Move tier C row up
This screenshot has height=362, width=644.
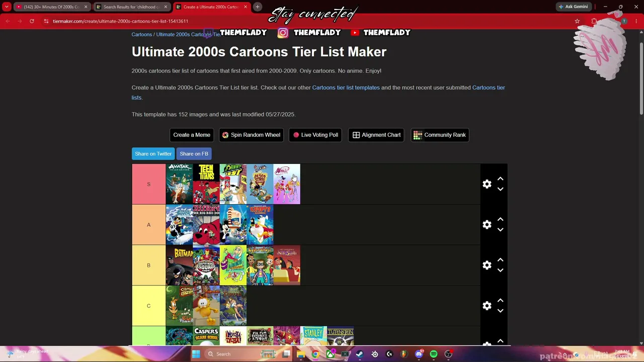point(500,301)
